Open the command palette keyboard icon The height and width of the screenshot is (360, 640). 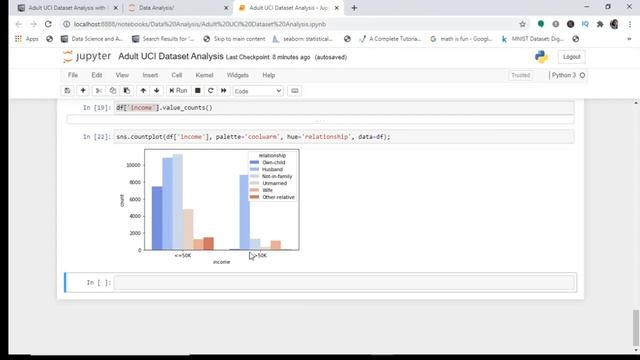pos(295,91)
